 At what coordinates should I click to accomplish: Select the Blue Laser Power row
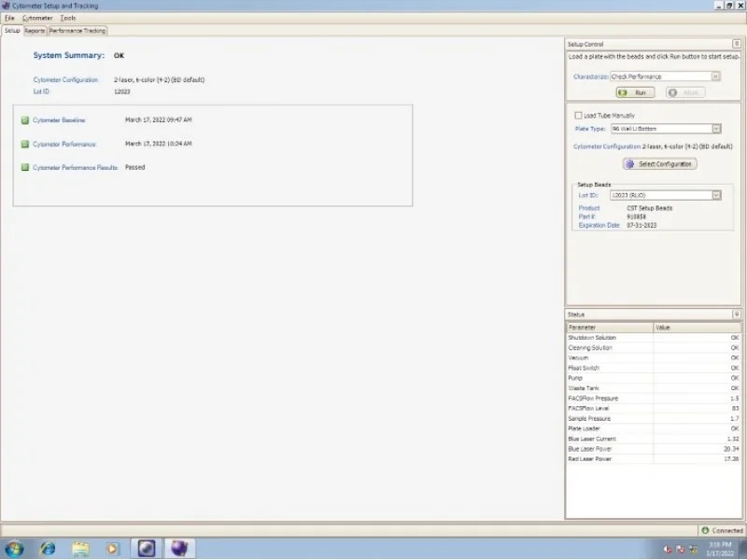click(653, 449)
